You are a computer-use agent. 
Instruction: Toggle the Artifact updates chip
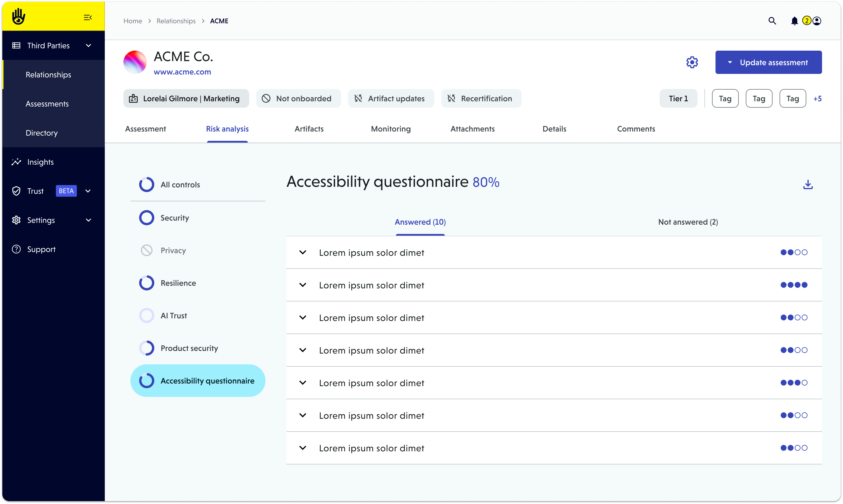tap(391, 98)
